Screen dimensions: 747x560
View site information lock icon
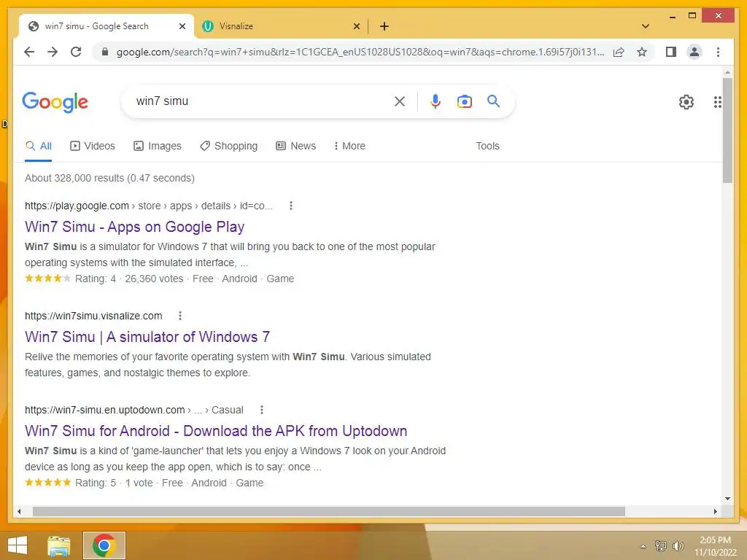coord(105,52)
